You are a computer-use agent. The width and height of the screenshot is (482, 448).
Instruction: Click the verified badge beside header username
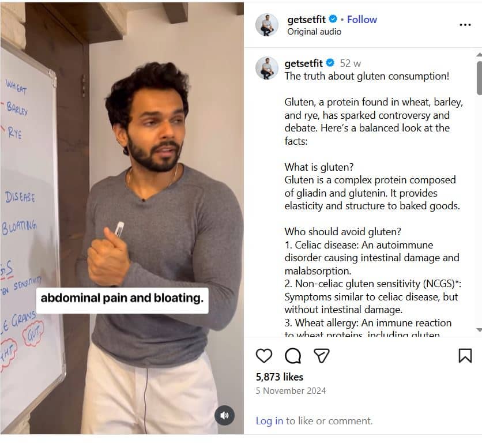(333, 19)
